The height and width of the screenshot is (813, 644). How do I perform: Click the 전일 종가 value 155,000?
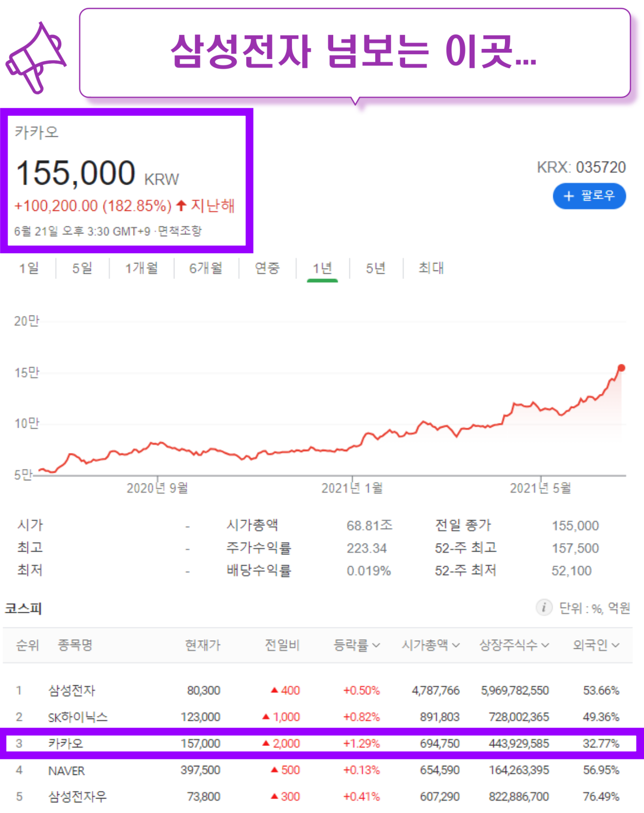click(x=575, y=525)
